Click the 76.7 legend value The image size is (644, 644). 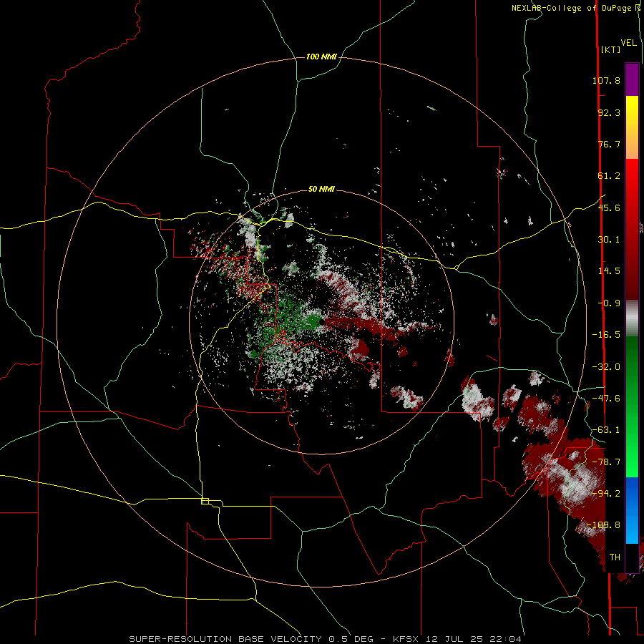[609, 144]
